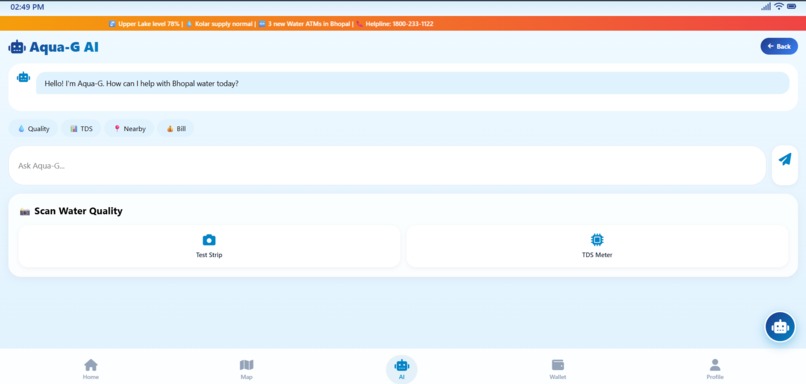
Task: Open the Home tab
Action: 91,369
